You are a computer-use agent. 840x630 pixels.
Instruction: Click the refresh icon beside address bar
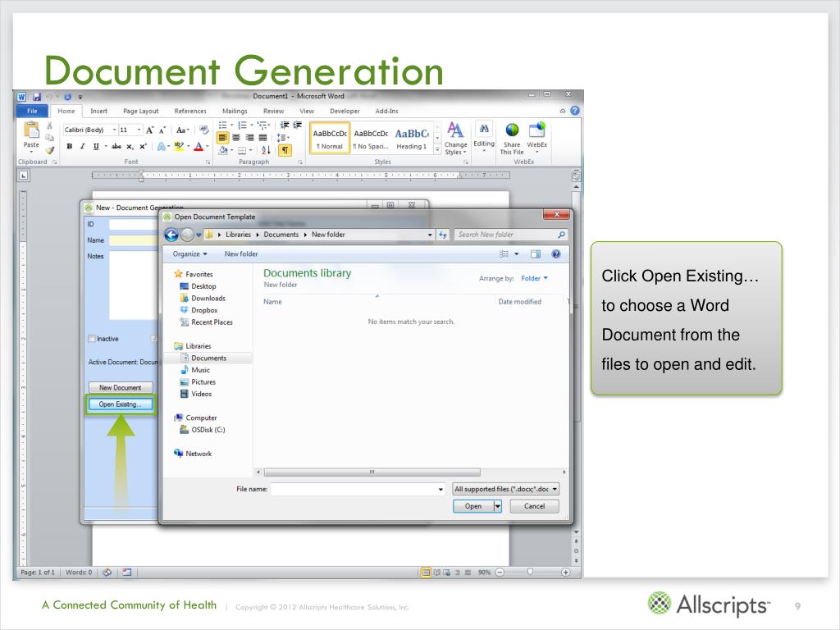coord(442,235)
